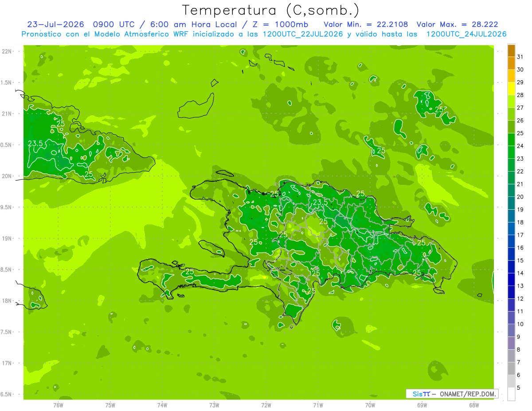
Task: Click the '76W' longitude label
Action: [x=58, y=405]
